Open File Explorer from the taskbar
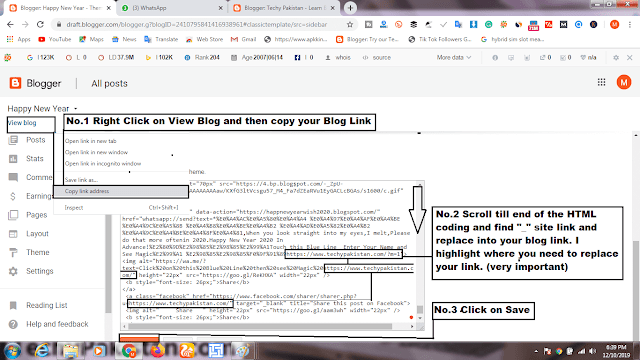Viewport: 640px width, 360px height. pyautogui.click(x=71, y=351)
